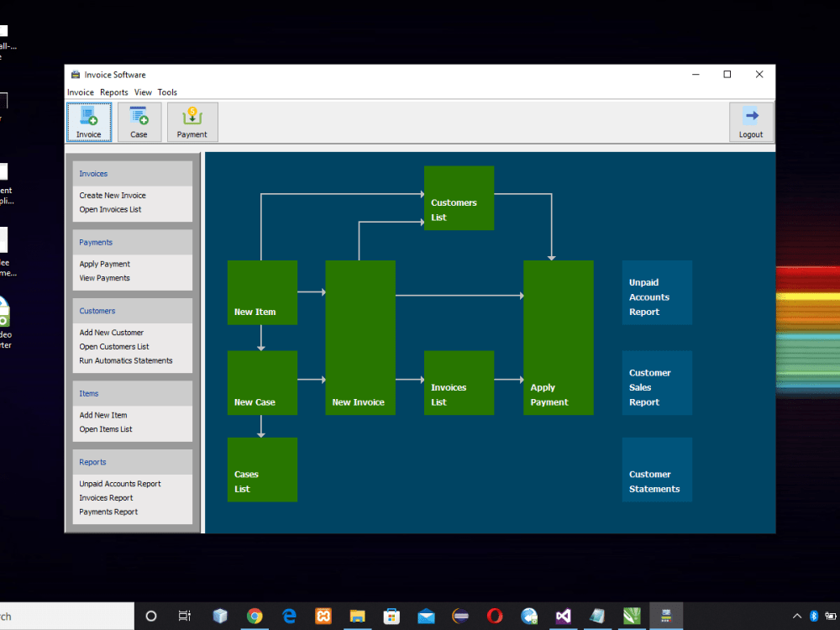Screen dimensions: 840x630
Task: Select the Customer Statements box in the diagram
Action: [x=657, y=470]
